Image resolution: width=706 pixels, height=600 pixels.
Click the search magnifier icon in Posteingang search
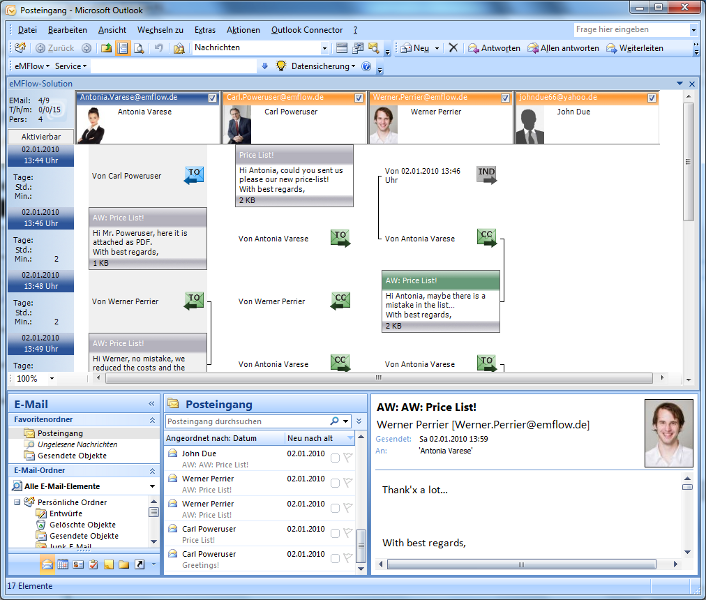pos(334,421)
